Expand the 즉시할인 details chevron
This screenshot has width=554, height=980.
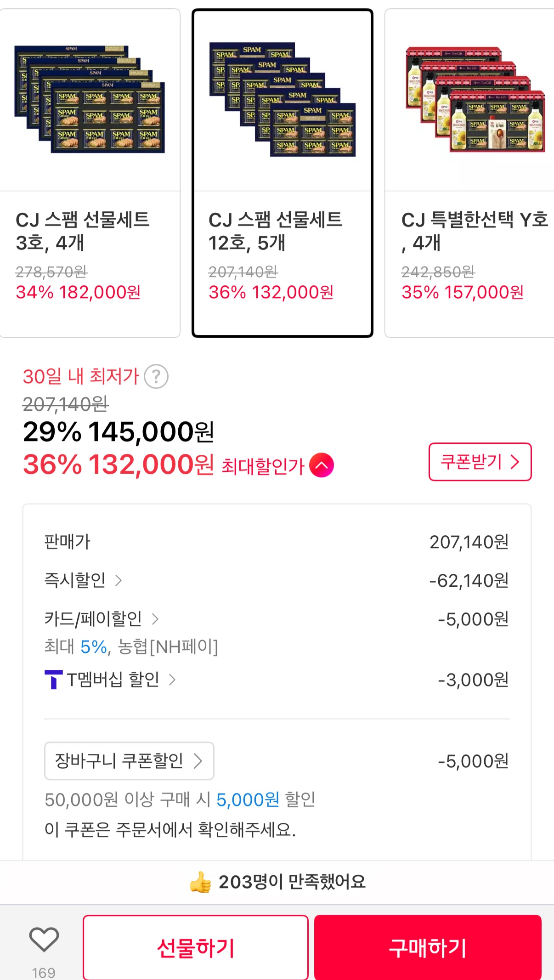coord(119,580)
